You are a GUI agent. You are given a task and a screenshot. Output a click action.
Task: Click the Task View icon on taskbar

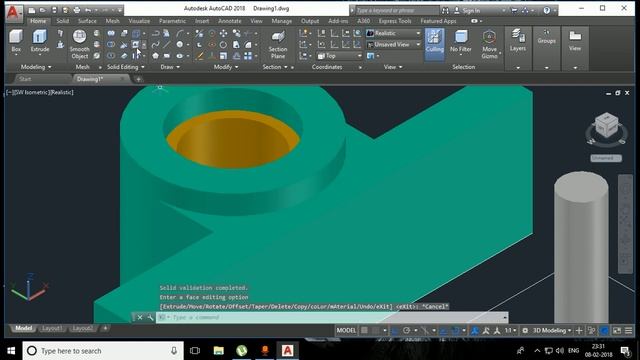point(195,351)
